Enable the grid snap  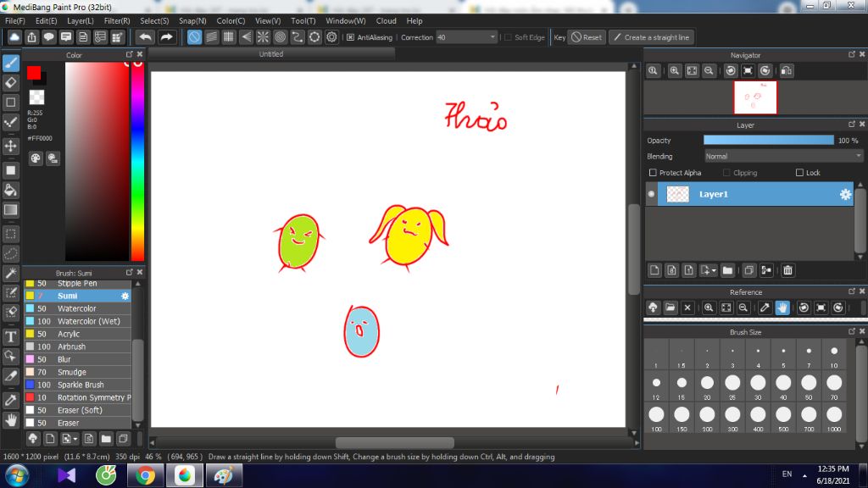click(x=229, y=37)
